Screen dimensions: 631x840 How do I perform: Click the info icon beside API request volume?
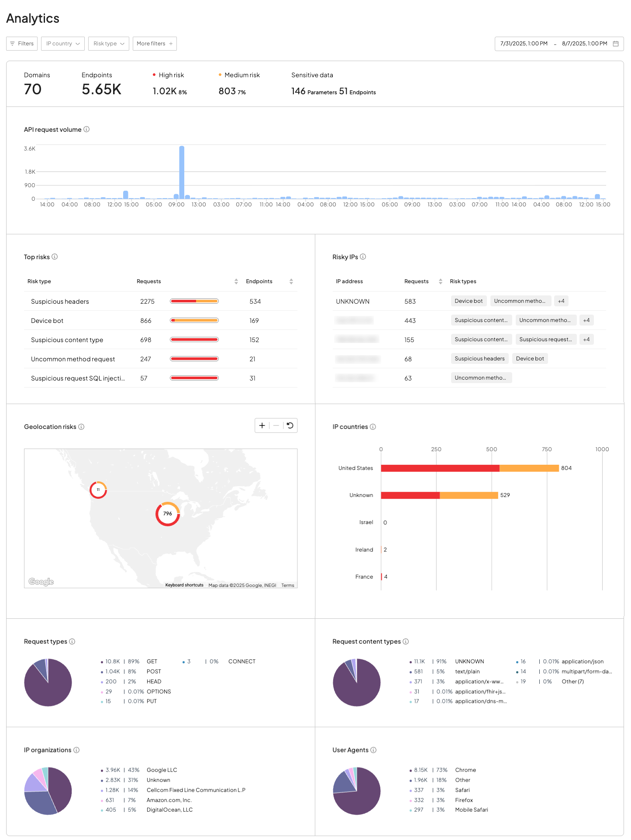pyautogui.click(x=86, y=129)
